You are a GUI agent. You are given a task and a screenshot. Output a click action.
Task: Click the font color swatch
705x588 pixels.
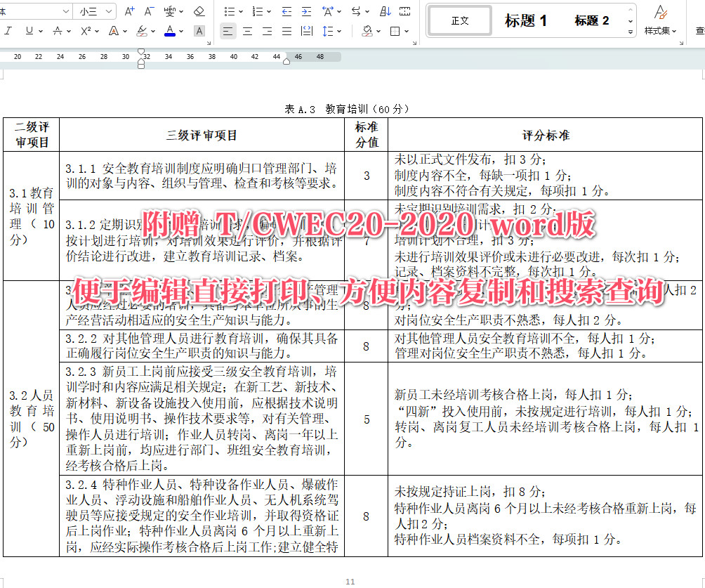point(170,33)
